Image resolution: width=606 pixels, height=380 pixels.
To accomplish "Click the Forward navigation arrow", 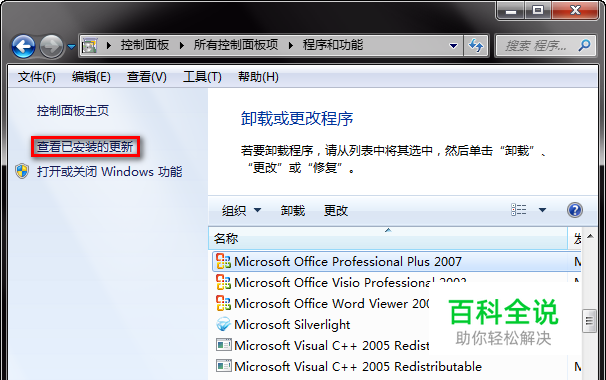I will point(51,46).
